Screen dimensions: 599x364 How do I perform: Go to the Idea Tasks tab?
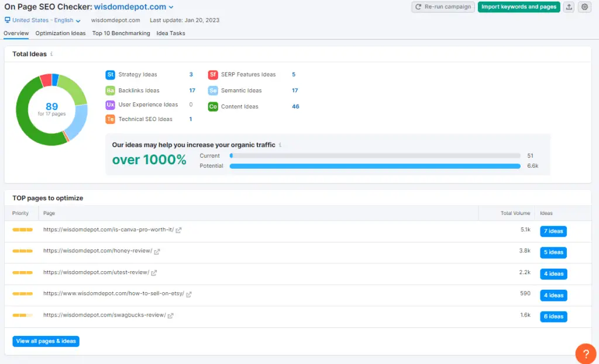[x=171, y=33]
